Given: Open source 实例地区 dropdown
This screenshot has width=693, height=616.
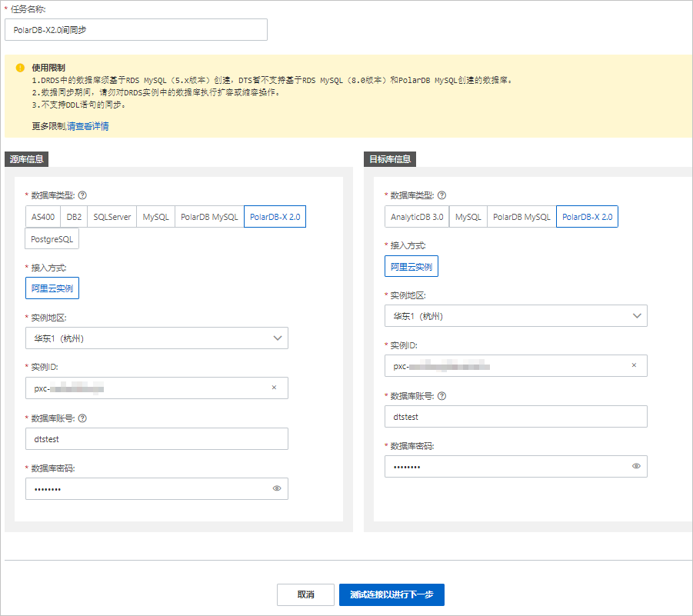Looking at the screenshot, I should click(157, 338).
